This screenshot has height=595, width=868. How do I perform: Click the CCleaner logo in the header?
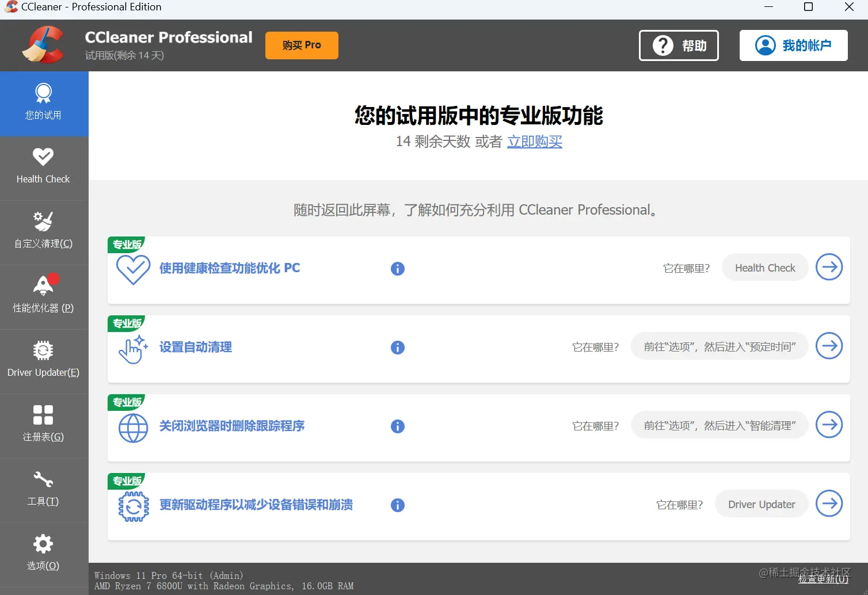coord(43,45)
